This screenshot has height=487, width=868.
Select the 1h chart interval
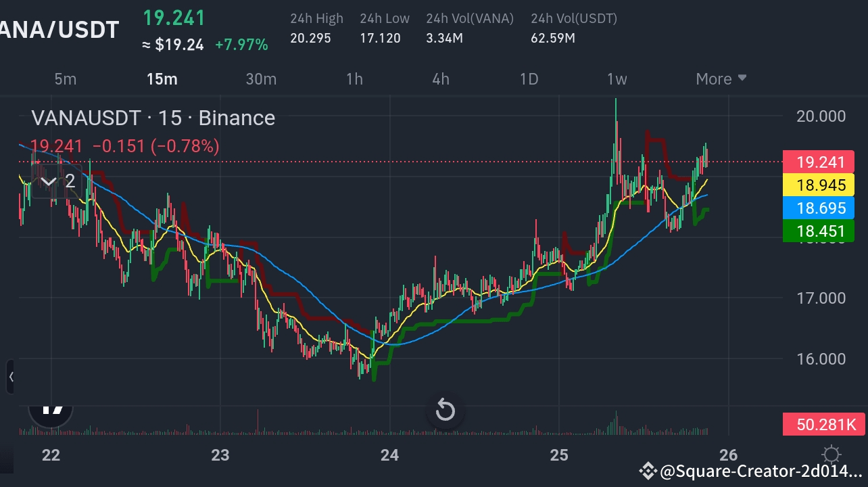pos(354,78)
